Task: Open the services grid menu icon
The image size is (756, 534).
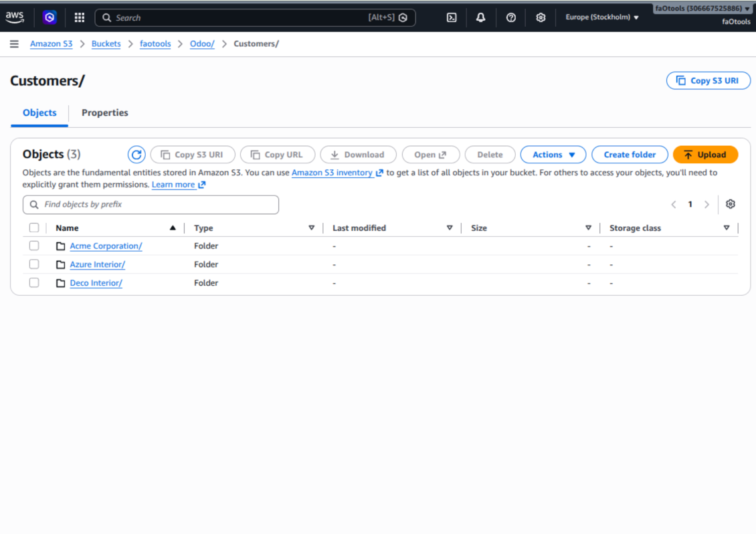Action: [x=80, y=17]
